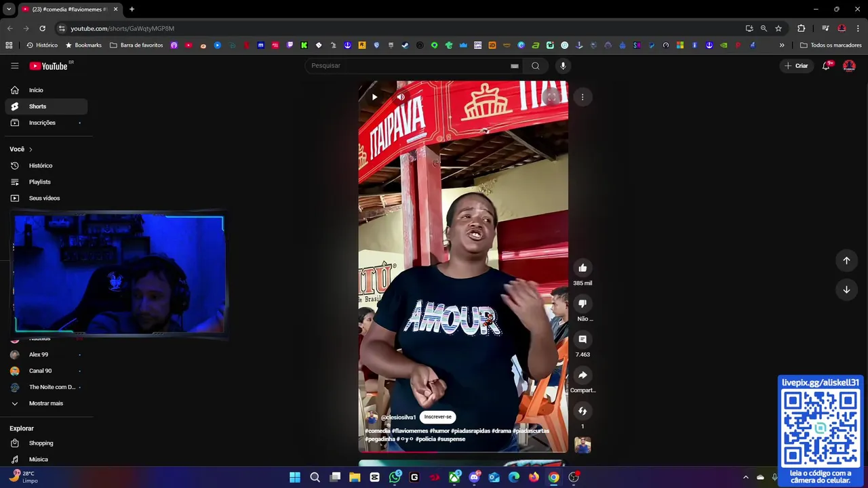Open the Bookmarks bookmark item
The width and height of the screenshot is (868, 488).
(x=83, y=45)
